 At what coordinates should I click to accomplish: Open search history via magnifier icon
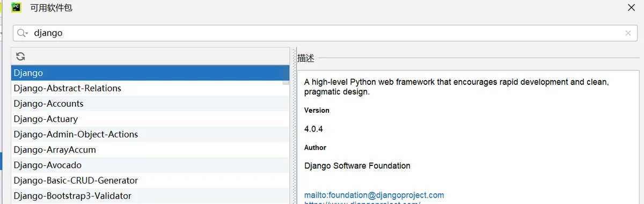pos(23,33)
